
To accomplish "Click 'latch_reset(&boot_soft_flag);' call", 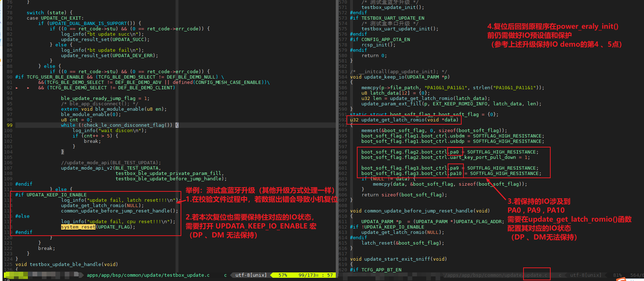I will (403, 243).
